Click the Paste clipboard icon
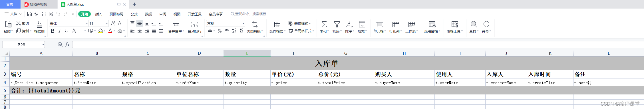The width and height of the screenshot is (644, 109). [8, 24]
